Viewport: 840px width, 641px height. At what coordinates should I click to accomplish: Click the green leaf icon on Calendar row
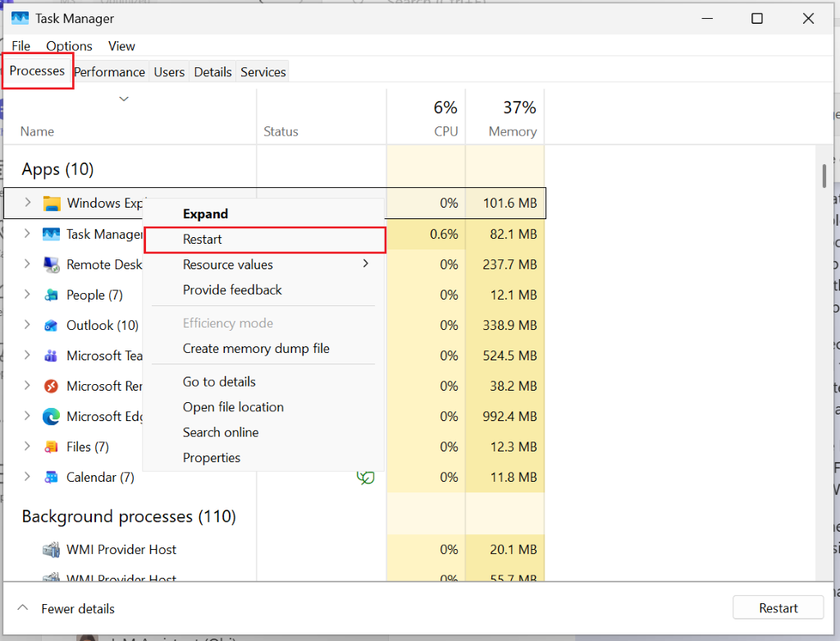[x=366, y=477]
